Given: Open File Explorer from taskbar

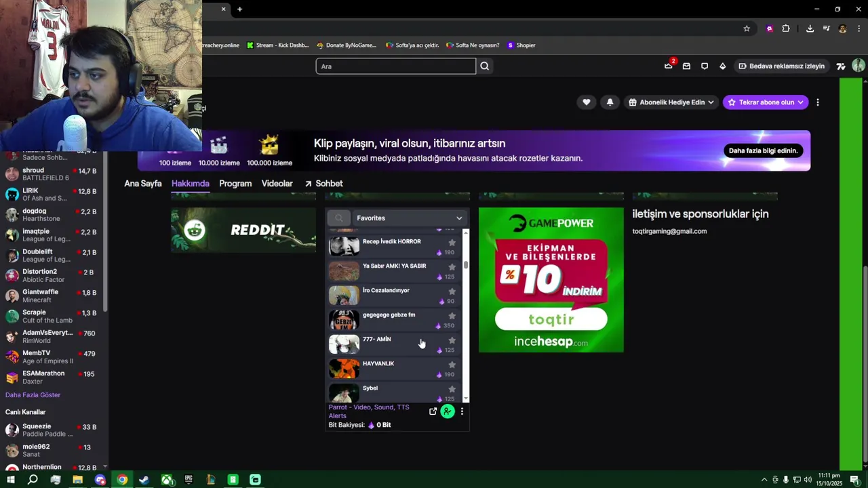Looking at the screenshot, I should 77,480.
